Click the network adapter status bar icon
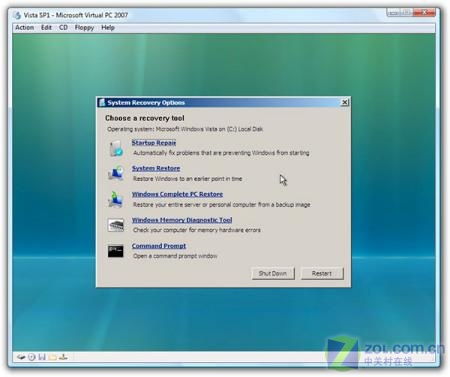 click(x=63, y=357)
